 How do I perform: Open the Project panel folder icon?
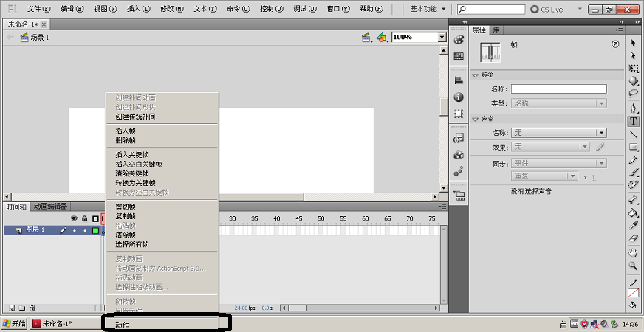point(459,196)
